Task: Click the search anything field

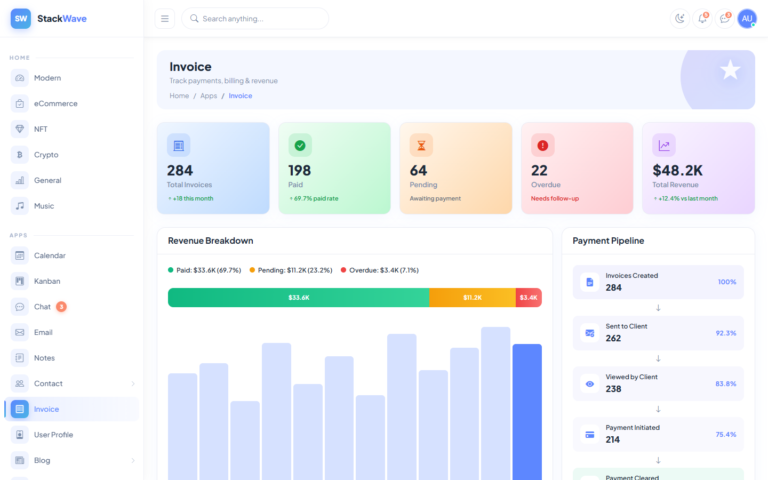Action: 255,18
